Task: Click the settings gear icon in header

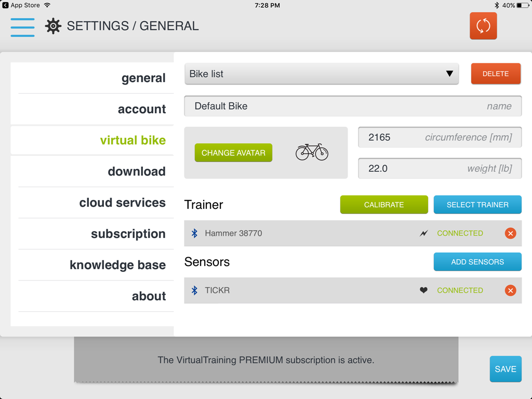Action: tap(54, 26)
